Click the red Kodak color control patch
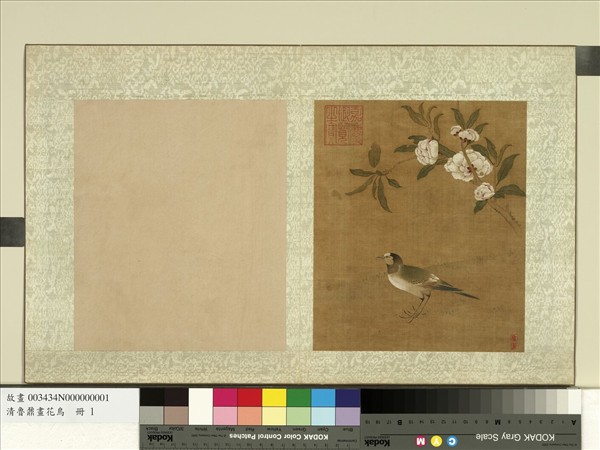Image resolution: width=600 pixels, height=450 pixels. click(249, 397)
